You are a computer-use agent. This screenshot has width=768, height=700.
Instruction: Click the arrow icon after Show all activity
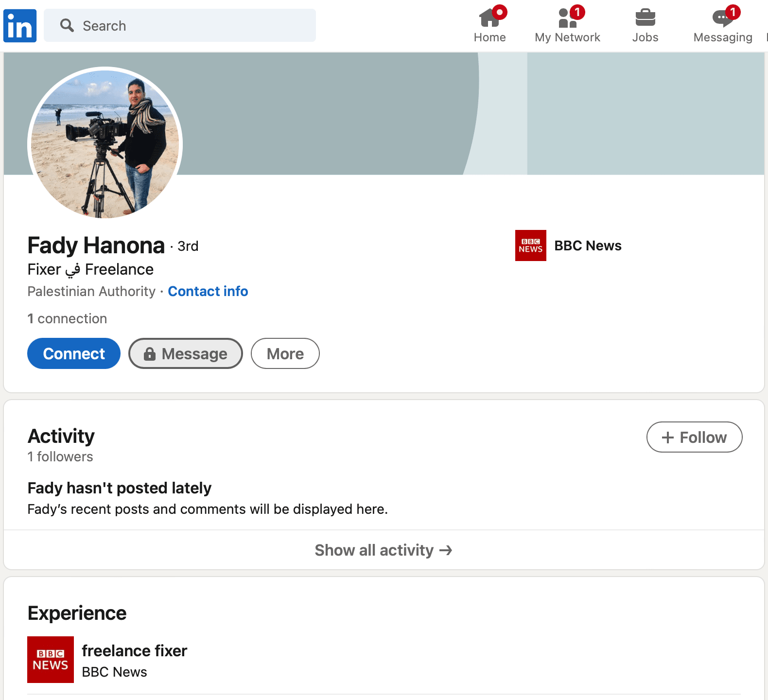click(x=446, y=550)
